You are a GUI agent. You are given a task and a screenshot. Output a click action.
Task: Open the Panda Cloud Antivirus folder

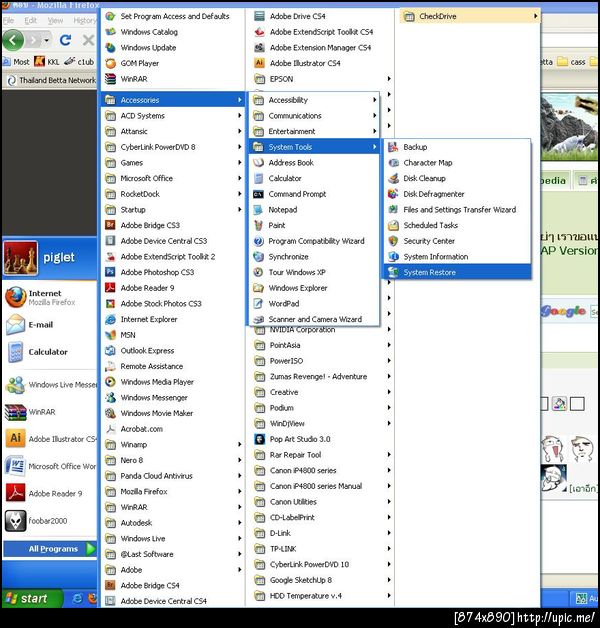coord(173,476)
